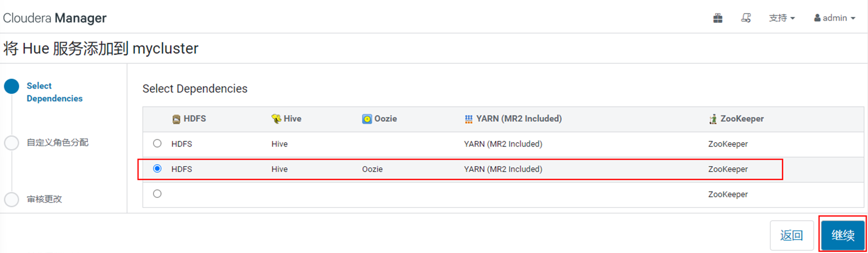This screenshot has width=868, height=253.
Task: Click the Oozie header icon
Action: pos(367,119)
